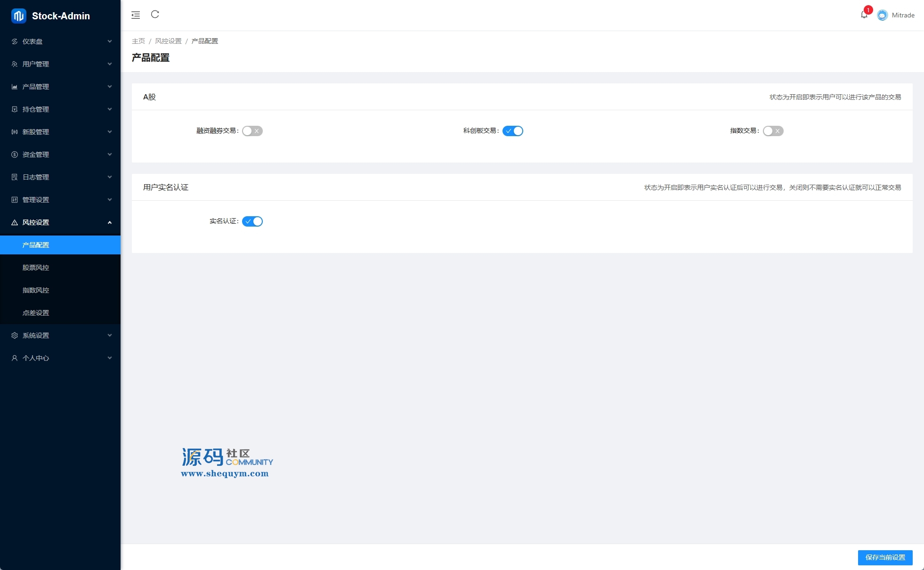Image resolution: width=924 pixels, height=570 pixels.
Task: Click the 保存当前设置 button
Action: 885,557
